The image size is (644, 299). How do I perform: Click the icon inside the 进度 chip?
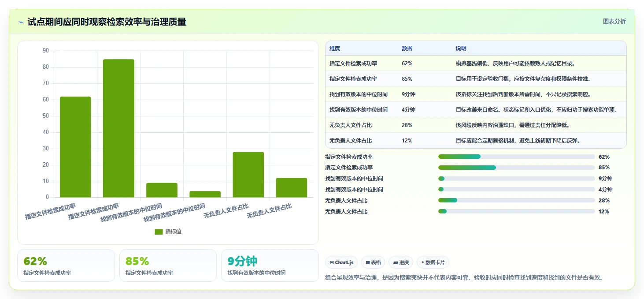pos(396,262)
